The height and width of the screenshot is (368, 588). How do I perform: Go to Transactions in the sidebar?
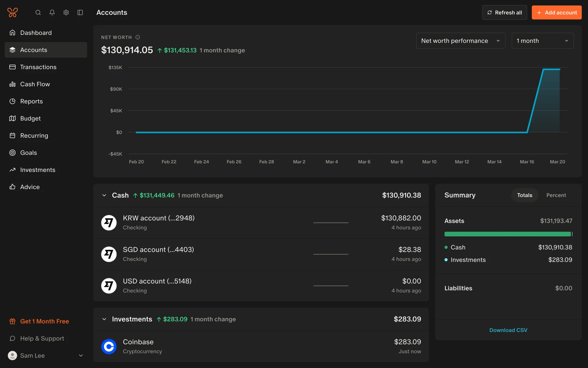(38, 67)
